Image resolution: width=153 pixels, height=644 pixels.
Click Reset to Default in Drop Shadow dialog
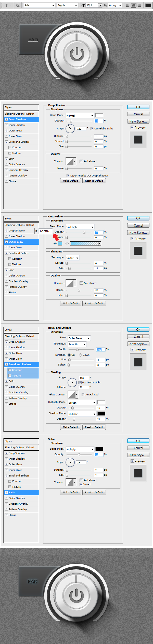click(x=94, y=181)
